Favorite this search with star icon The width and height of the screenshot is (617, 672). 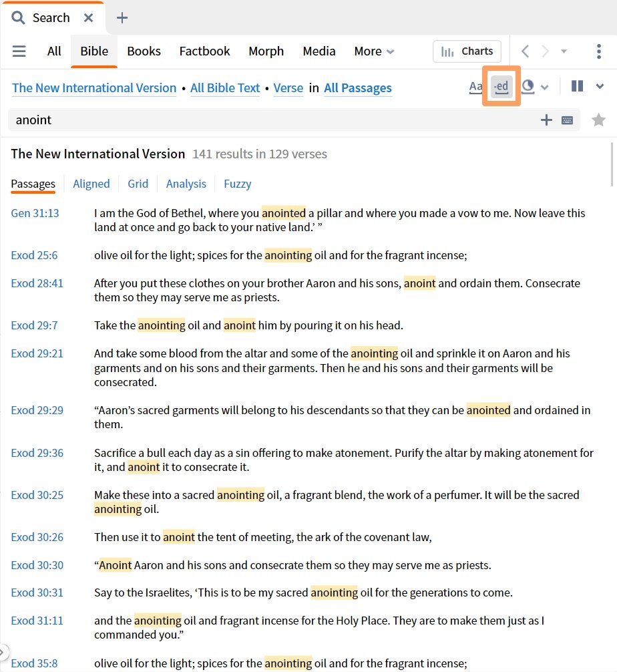tap(598, 120)
